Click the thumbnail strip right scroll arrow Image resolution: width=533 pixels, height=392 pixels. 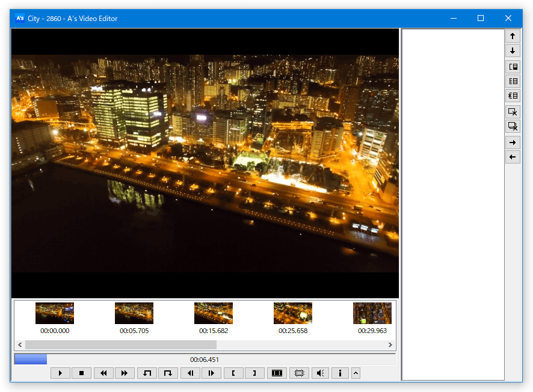tap(390, 345)
